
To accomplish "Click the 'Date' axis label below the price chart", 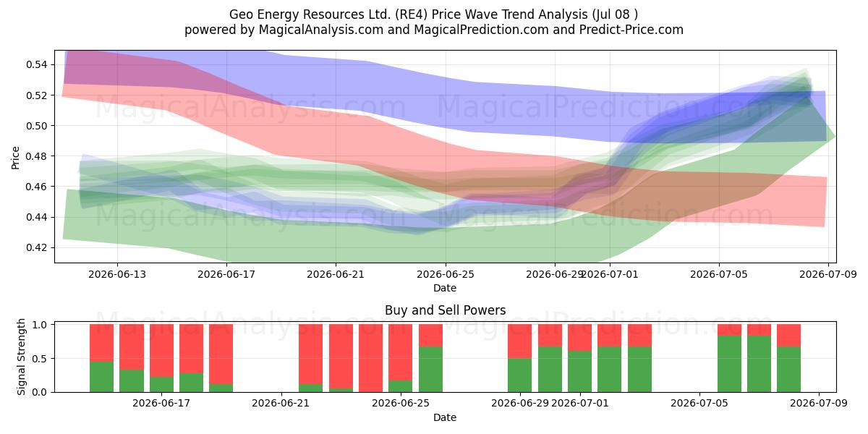I will 445,288.
